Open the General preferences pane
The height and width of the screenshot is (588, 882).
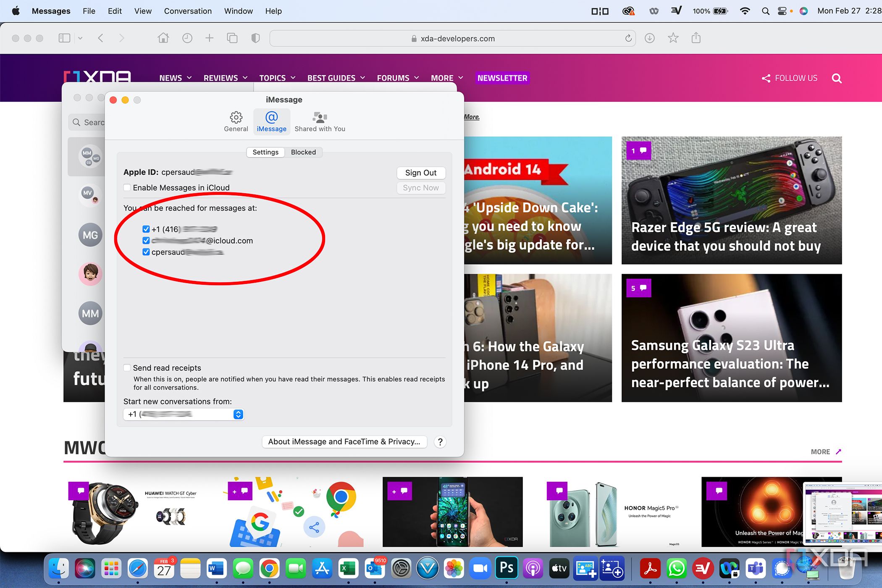(x=236, y=121)
